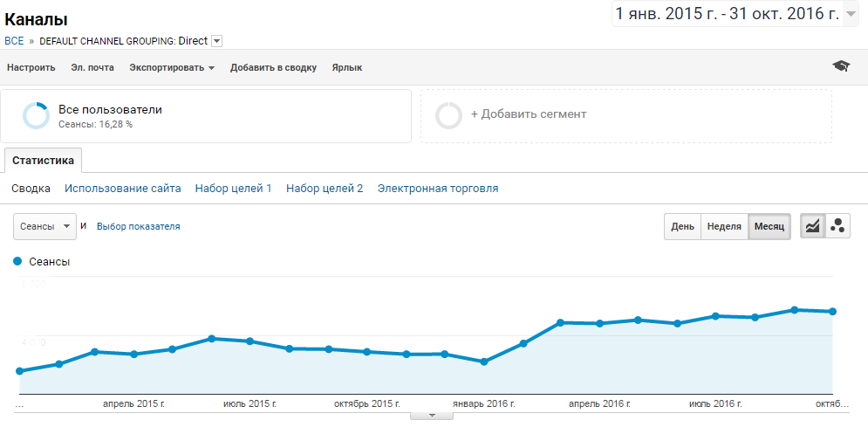Select Неделя time granularity
The width and height of the screenshot is (868, 427).
pyautogui.click(x=724, y=226)
